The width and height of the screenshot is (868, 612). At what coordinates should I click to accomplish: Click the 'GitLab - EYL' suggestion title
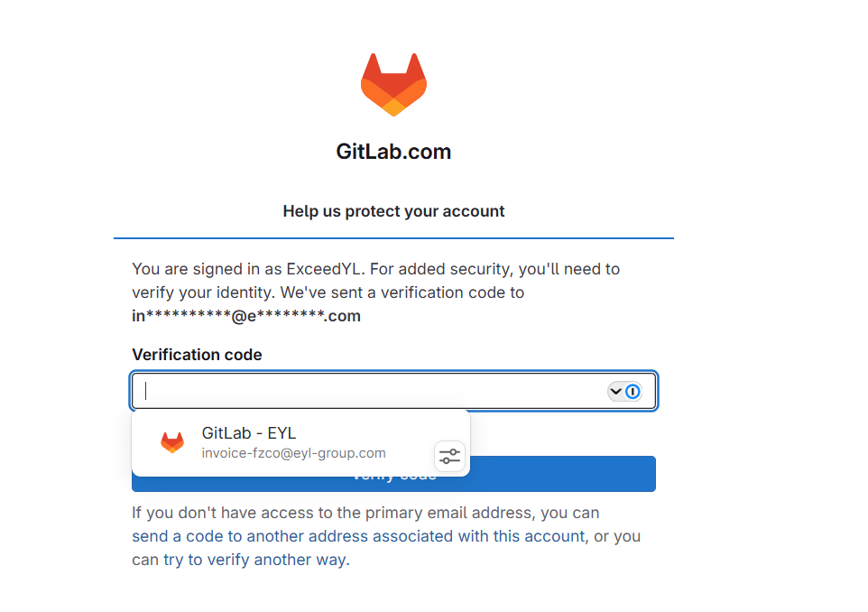248,433
